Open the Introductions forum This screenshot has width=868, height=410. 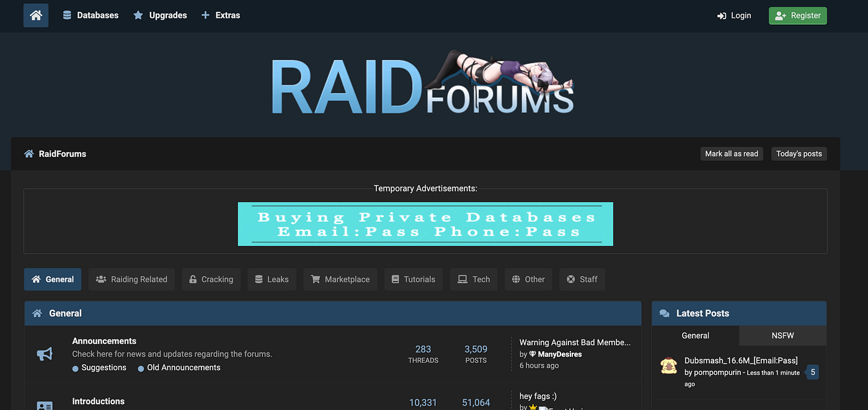coord(98,401)
